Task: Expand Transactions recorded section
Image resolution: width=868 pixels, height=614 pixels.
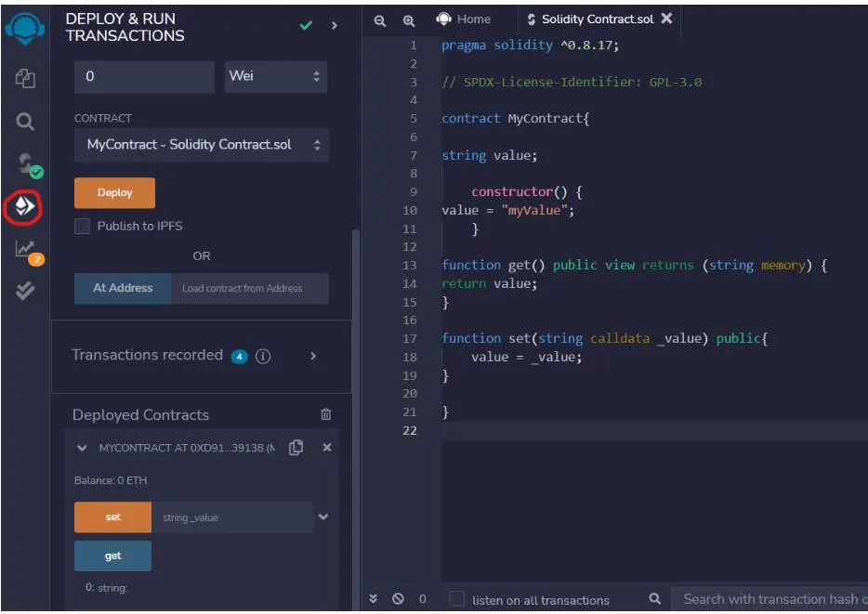Action: coord(313,356)
